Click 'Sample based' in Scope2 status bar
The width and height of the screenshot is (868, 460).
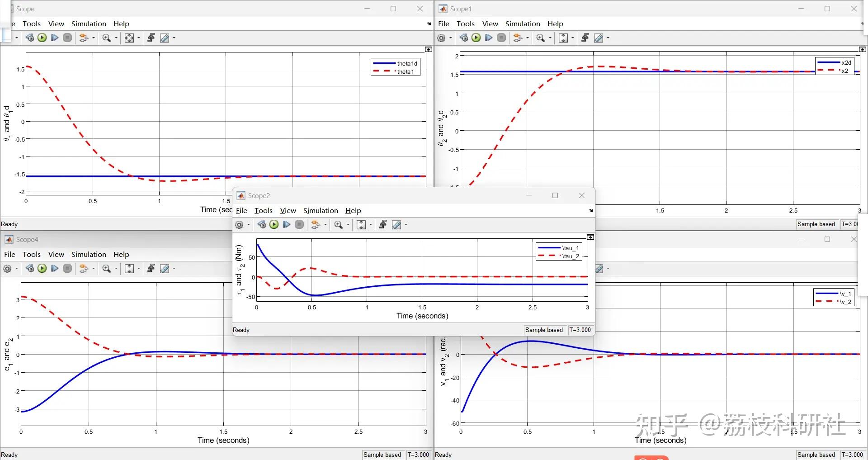pos(544,330)
